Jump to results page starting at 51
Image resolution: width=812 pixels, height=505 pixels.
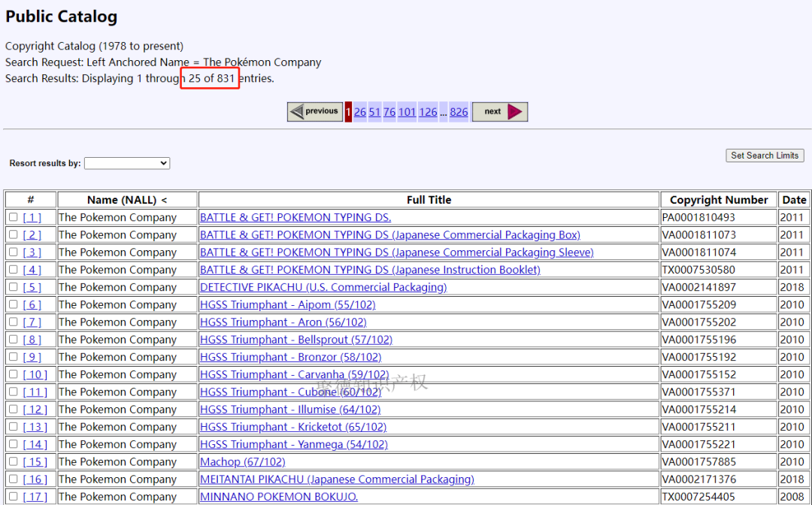(x=375, y=112)
